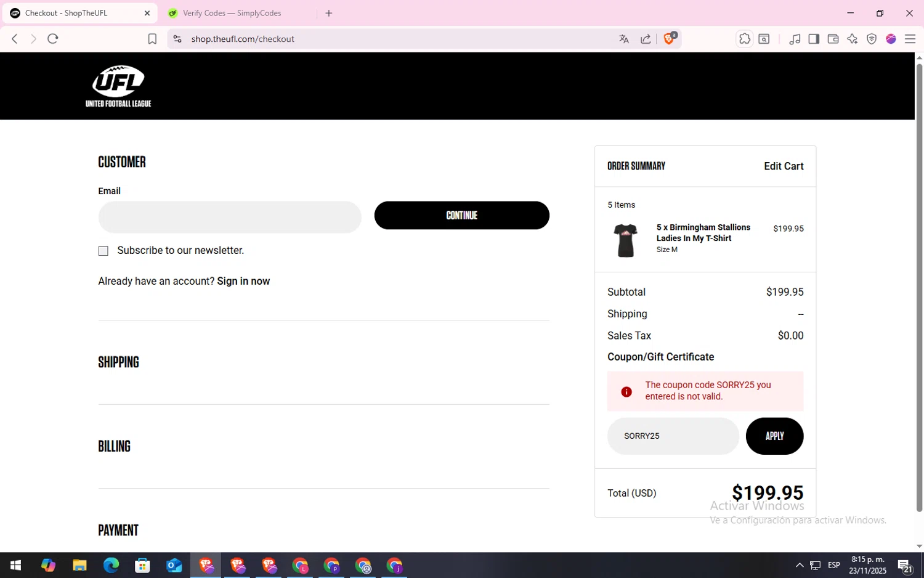Click the ESP language indicator
The width and height of the screenshot is (924, 578).
click(x=834, y=565)
